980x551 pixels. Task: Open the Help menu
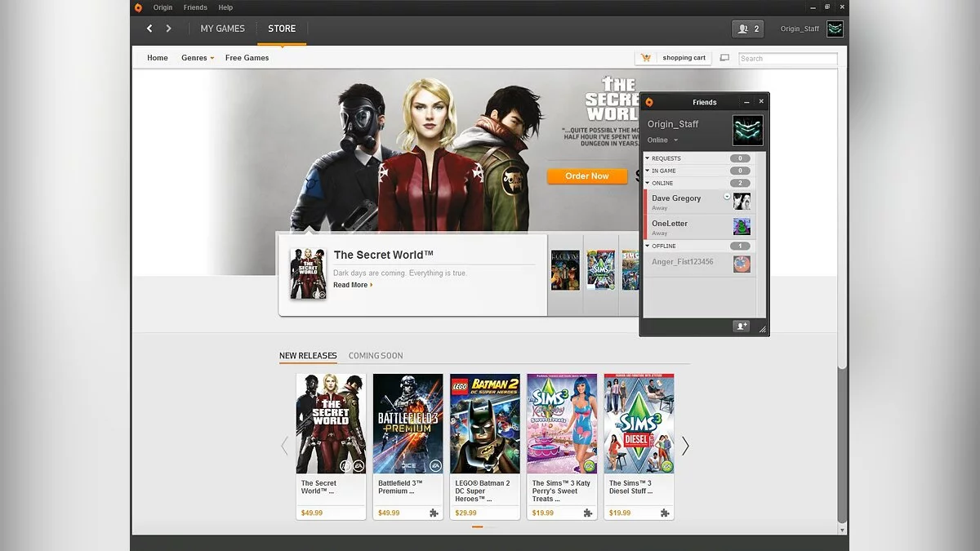[x=225, y=7]
